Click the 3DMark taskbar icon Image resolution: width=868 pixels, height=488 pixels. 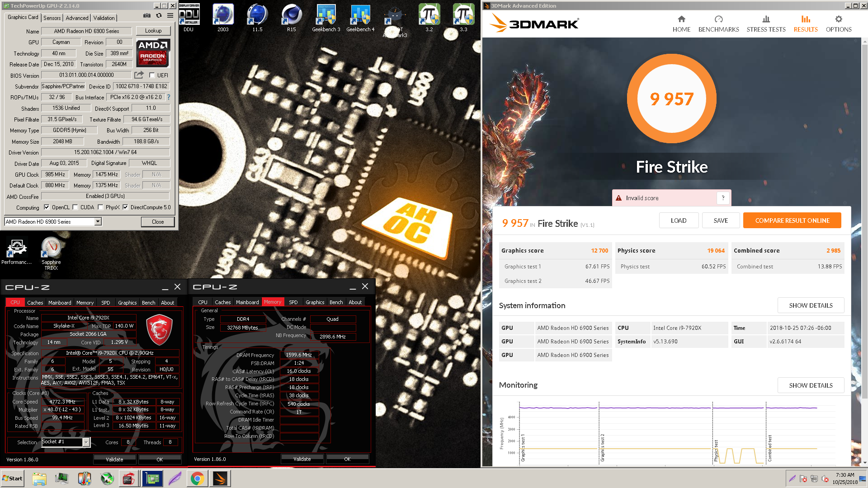[220, 479]
